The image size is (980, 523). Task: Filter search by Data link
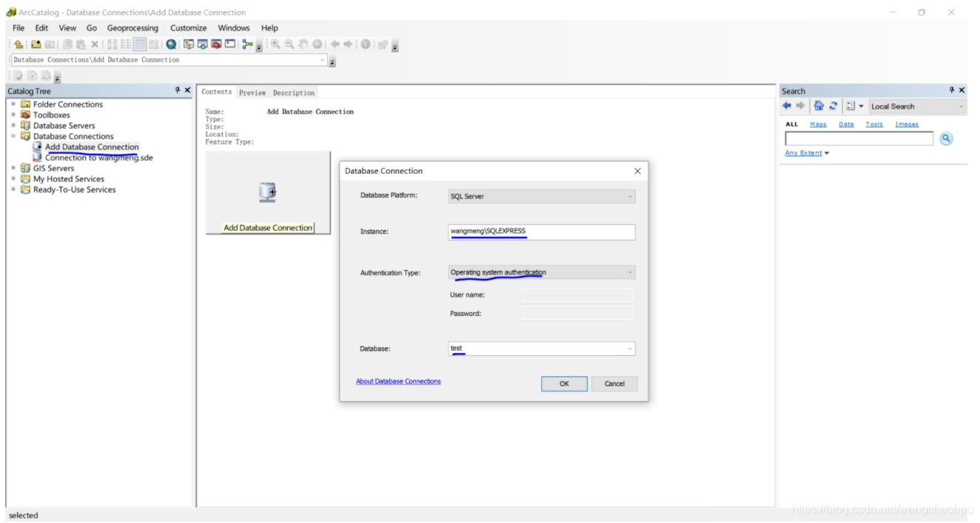pos(846,124)
